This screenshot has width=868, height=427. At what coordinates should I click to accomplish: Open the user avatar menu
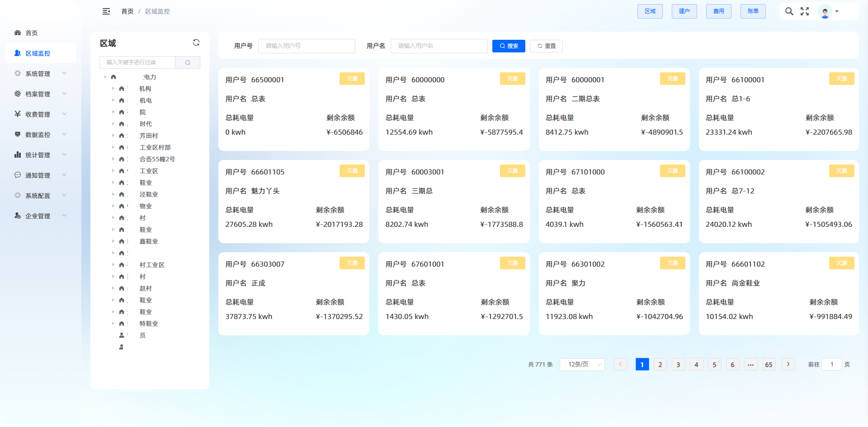point(828,11)
